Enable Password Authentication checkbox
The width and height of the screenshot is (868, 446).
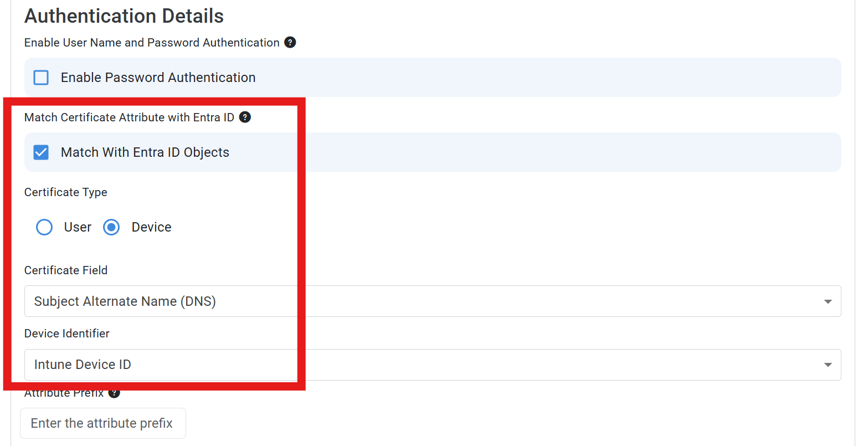[x=40, y=77]
